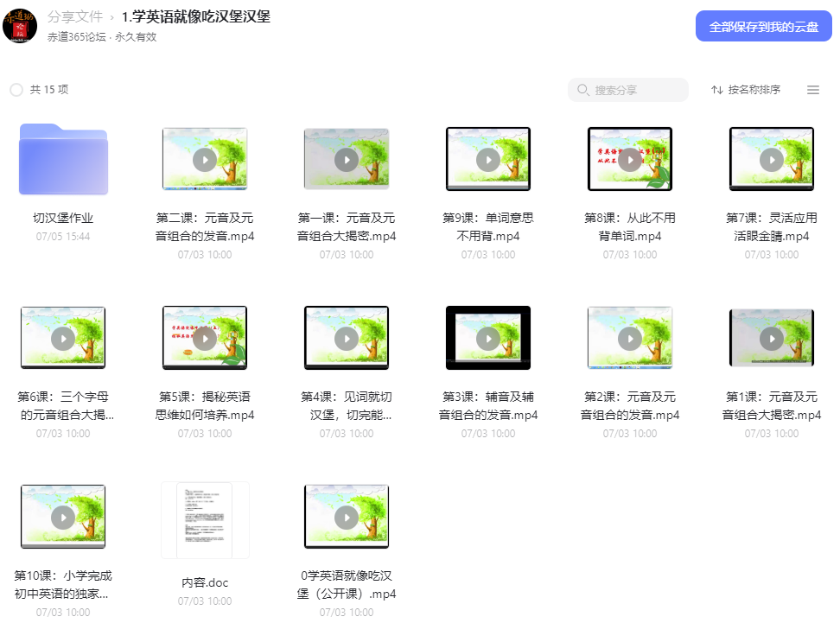Open the 切汉堡作业 folder icon
840x623 pixels.
[63, 159]
